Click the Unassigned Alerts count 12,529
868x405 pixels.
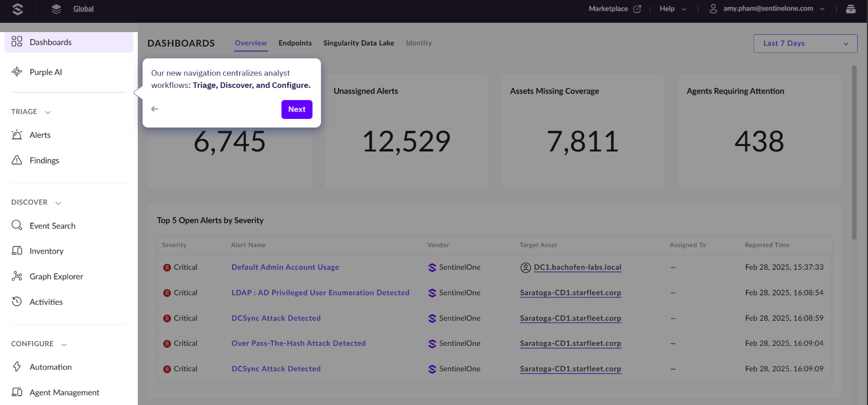[x=406, y=141]
